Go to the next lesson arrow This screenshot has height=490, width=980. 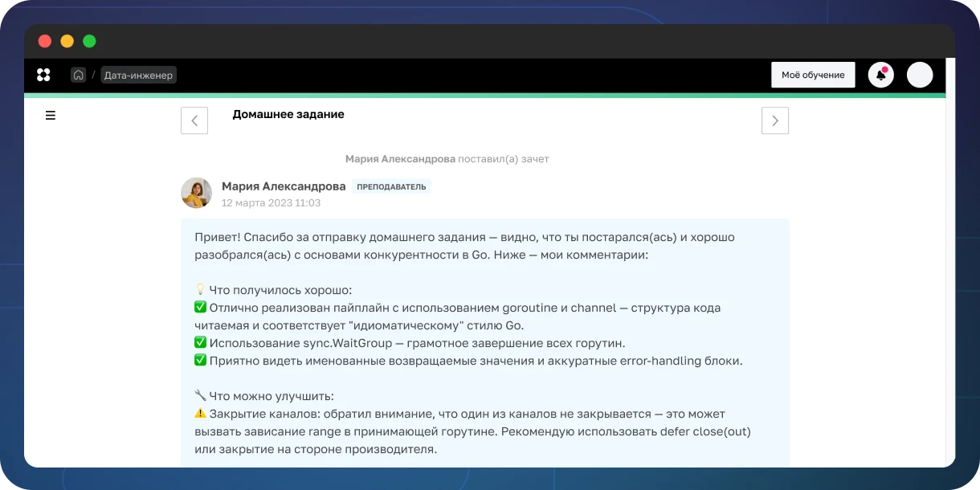(x=774, y=120)
